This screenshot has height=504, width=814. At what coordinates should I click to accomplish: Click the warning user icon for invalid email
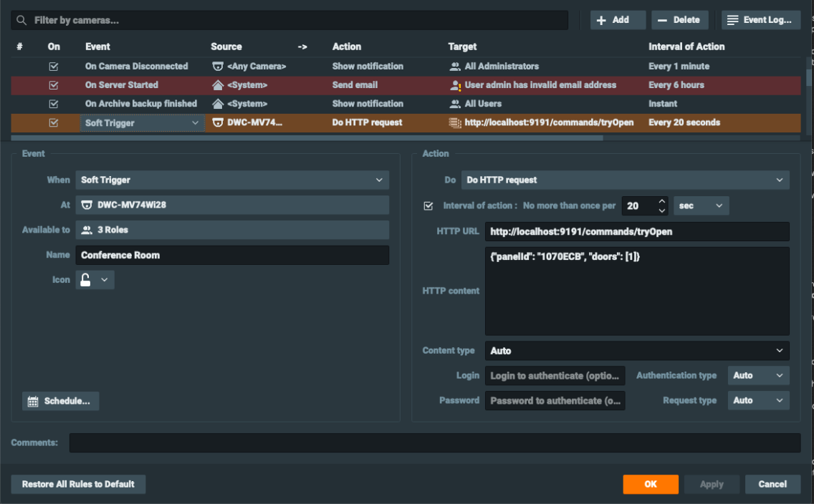[x=455, y=85]
